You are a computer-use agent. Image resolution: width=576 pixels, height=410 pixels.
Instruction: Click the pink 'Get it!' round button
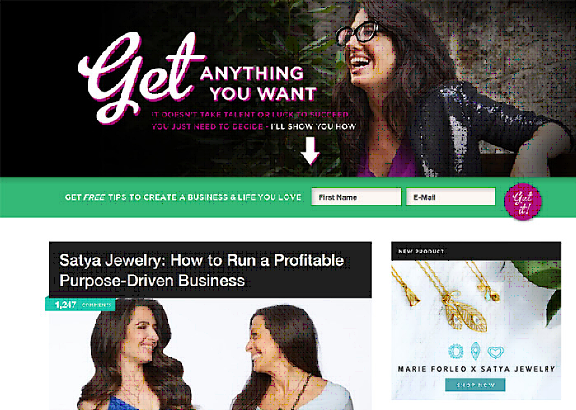[x=523, y=202]
